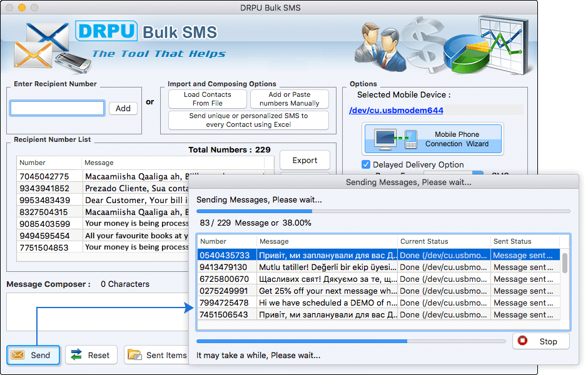
Task: Export the recipient number list
Action: click(x=305, y=161)
